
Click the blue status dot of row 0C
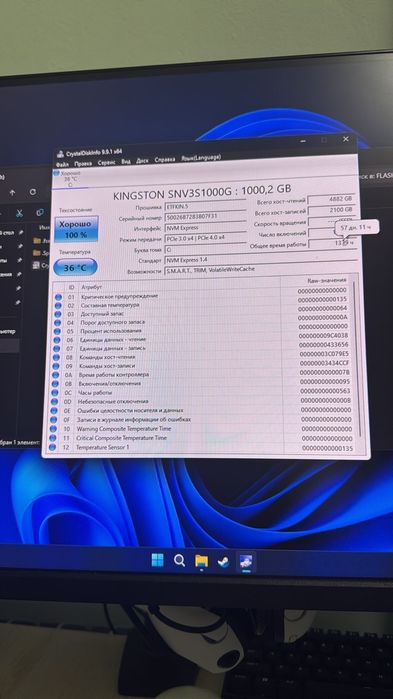(x=54, y=393)
